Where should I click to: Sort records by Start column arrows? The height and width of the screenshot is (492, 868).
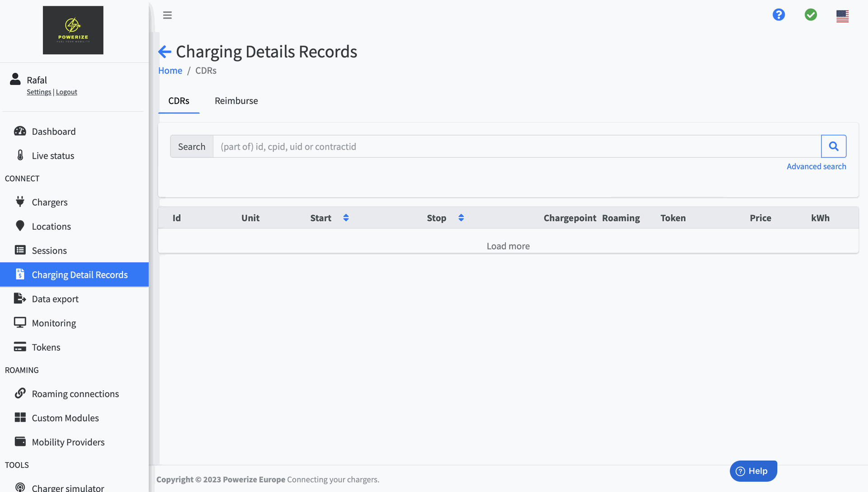tap(346, 218)
